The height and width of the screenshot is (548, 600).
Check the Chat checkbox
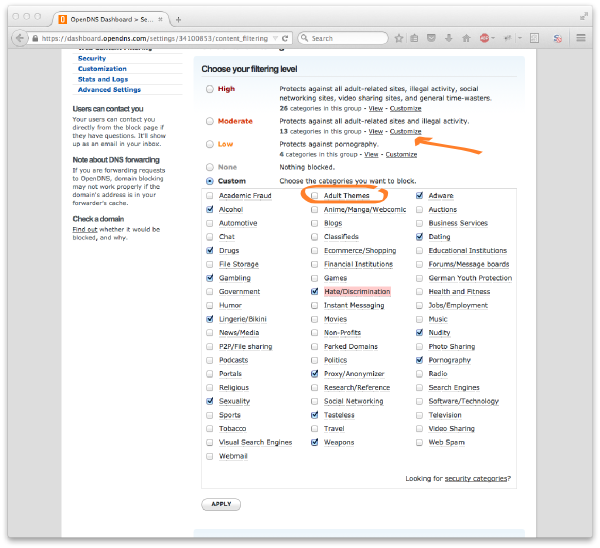[x=210, y=236]
